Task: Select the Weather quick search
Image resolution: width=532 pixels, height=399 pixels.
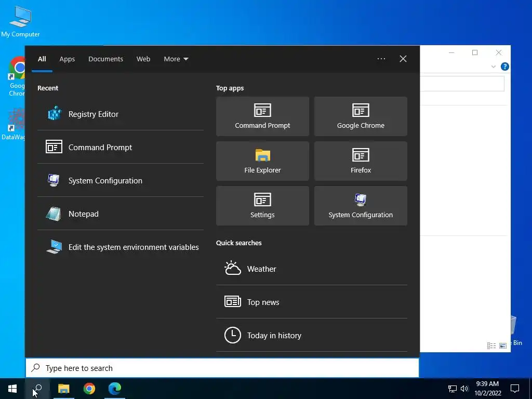Action: (312, 269)
